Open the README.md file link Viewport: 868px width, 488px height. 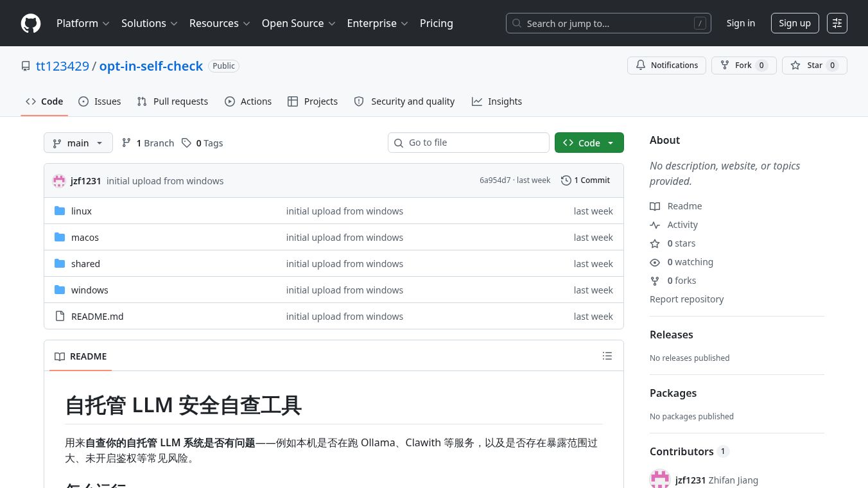point(98,316)
